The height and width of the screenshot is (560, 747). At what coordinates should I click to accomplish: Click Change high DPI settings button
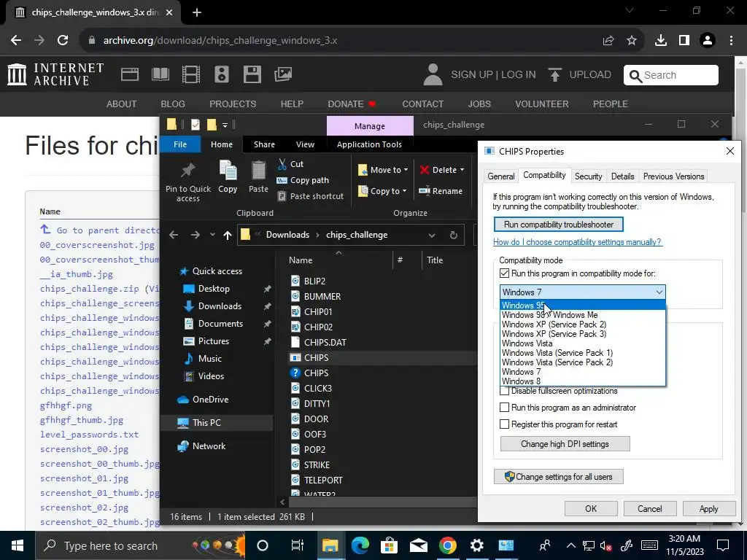coord(565,444)
